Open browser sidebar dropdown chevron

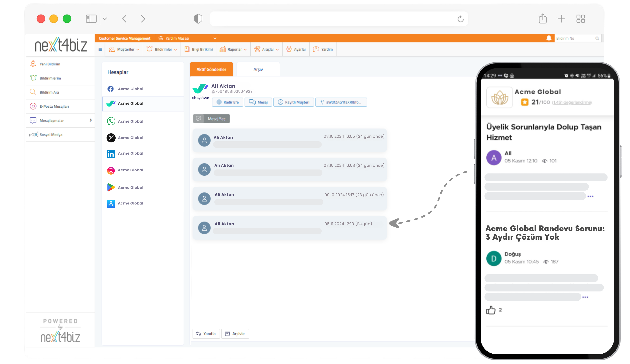click(105, 19)
